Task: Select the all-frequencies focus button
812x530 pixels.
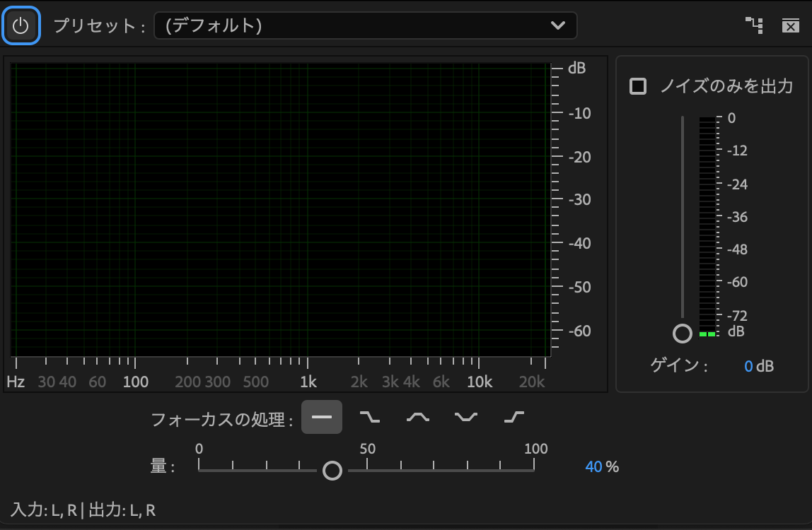Action: pyautogui.click(x=322, y=417)
